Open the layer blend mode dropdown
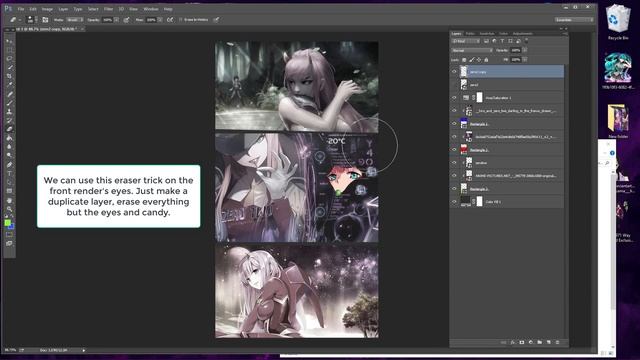 pos(472,50)
